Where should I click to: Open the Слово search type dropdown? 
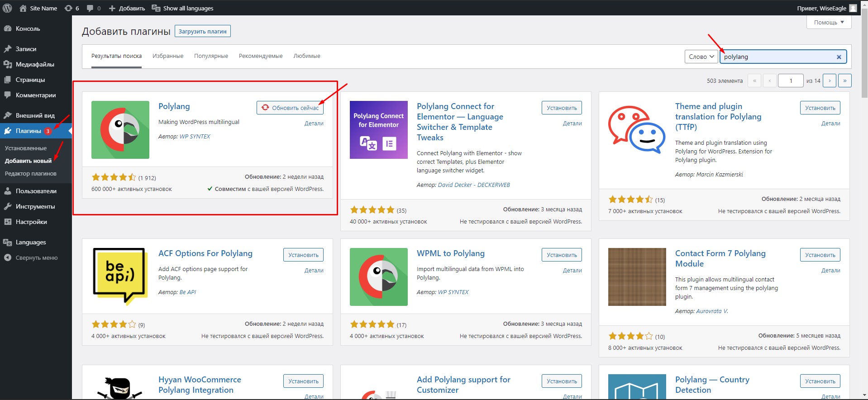click(x=701, y=57)
